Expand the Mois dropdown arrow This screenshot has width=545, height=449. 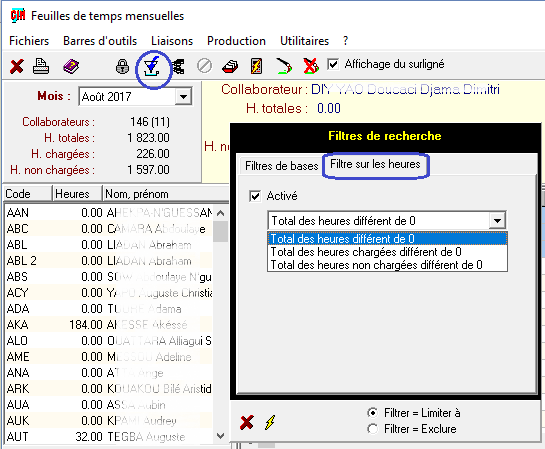tap(183, 97)
